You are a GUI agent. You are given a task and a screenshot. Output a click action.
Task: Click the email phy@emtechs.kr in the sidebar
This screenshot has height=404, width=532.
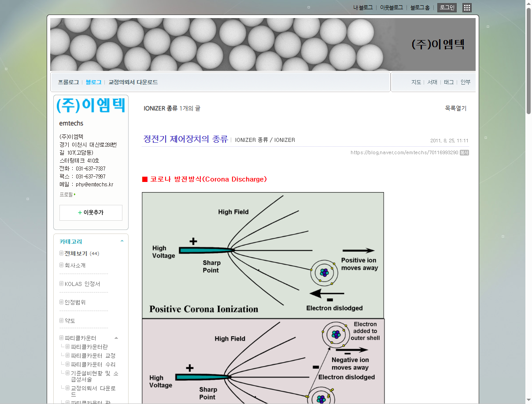point(94,185)
